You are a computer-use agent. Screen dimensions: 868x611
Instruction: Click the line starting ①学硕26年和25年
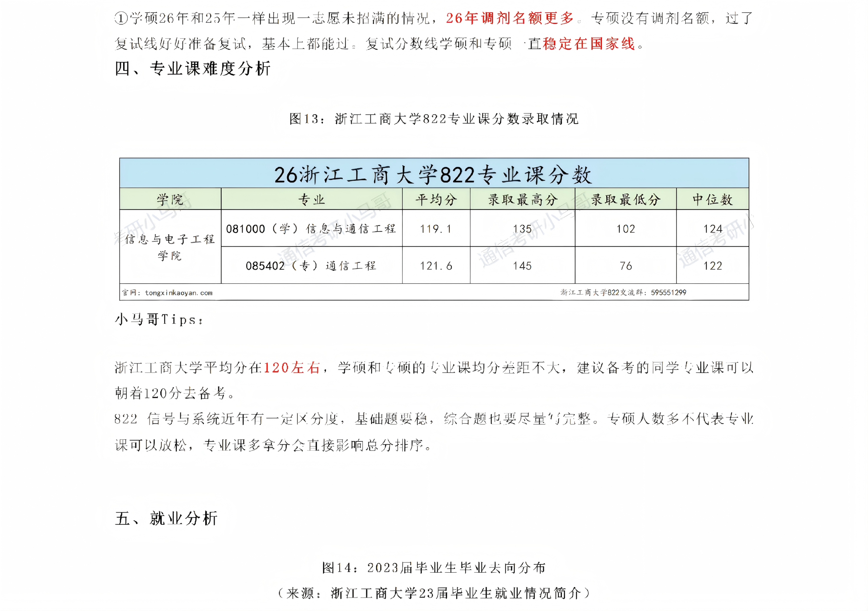click(434, 18)
